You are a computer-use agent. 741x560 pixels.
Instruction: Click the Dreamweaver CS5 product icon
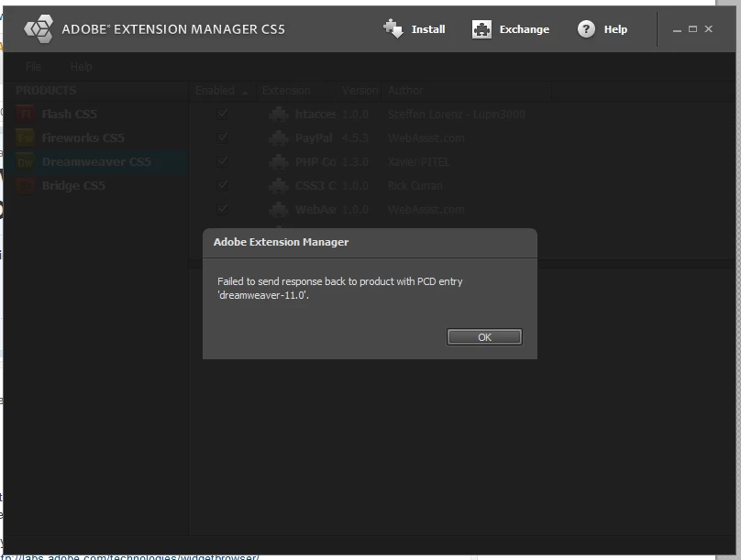[25, 162]
